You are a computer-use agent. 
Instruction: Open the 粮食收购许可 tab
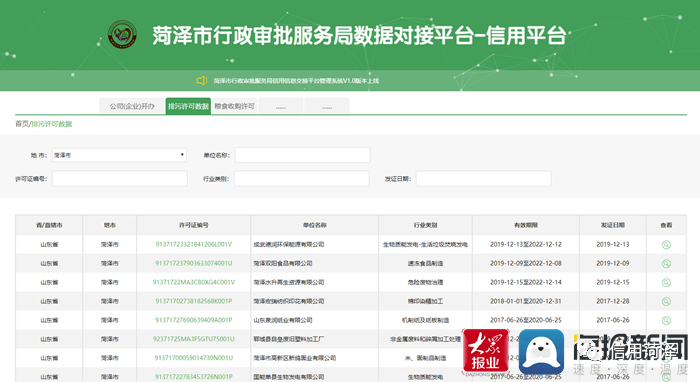click(x=234, y=106)
